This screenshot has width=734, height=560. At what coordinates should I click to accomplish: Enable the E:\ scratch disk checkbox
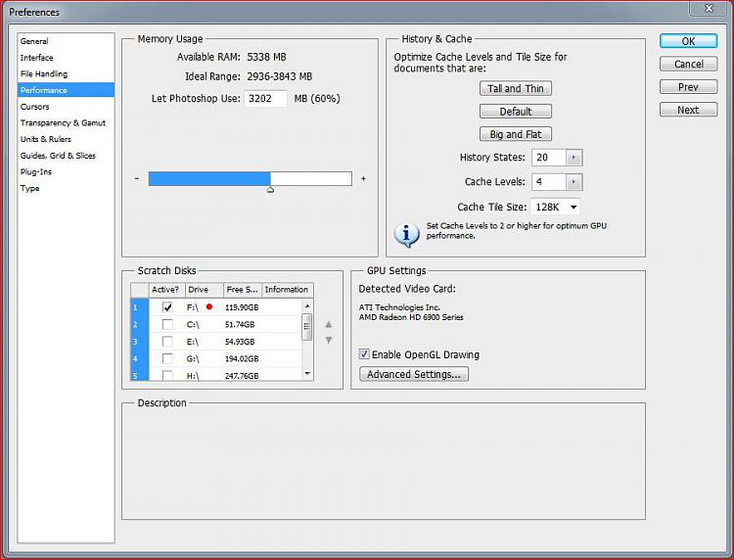pyautogui.click(x=167, y=342)
